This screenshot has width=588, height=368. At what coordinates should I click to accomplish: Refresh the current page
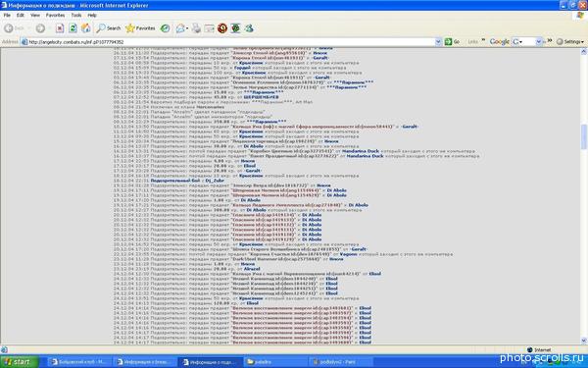(73, 28)
